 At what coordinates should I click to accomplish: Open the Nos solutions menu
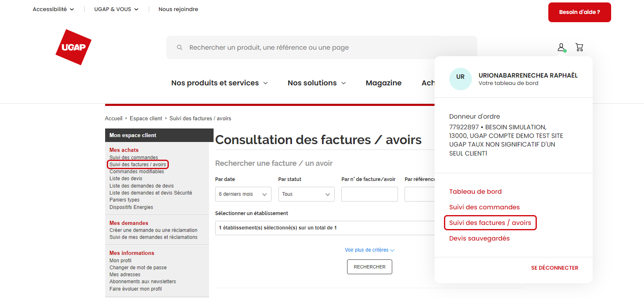pos(317,83)
